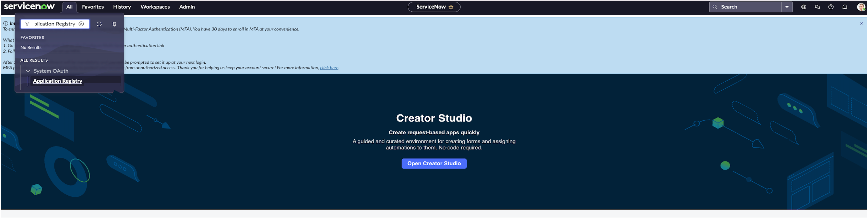Open the Favorites menu
The width and height of the screenshot is (868, 218).
93,7
